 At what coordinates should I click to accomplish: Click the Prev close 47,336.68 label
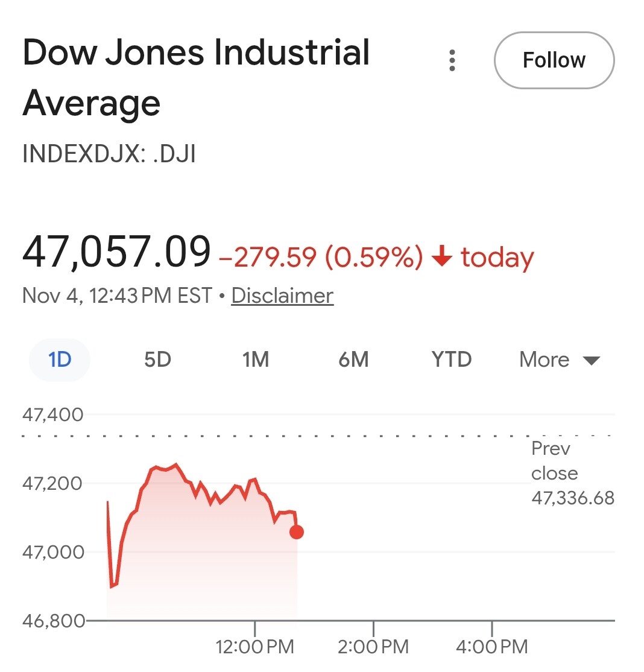572,474
